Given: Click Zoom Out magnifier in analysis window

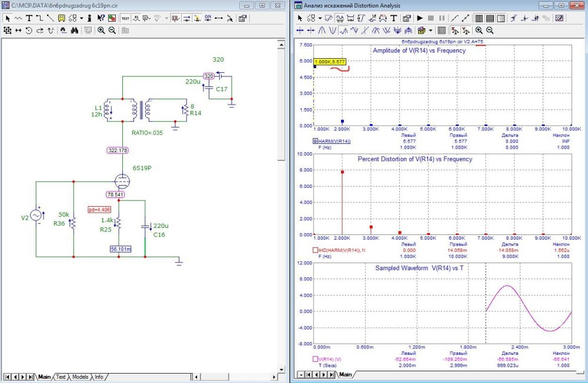Looking at the screenshot, I should pyautogui.click(x=490, y=30).
